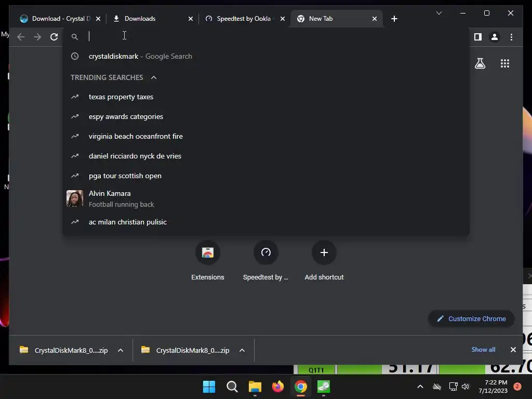Screen dimensions: 532x399
Task: Collapse the Trending Searches section
Action: click(x=154, y=77)
